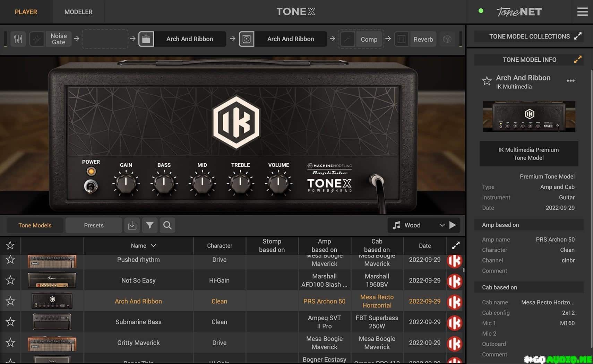Click the IK badge on Not So Easy row
The width and height of the screenshot is (593, 364).
tap(454, 281)
